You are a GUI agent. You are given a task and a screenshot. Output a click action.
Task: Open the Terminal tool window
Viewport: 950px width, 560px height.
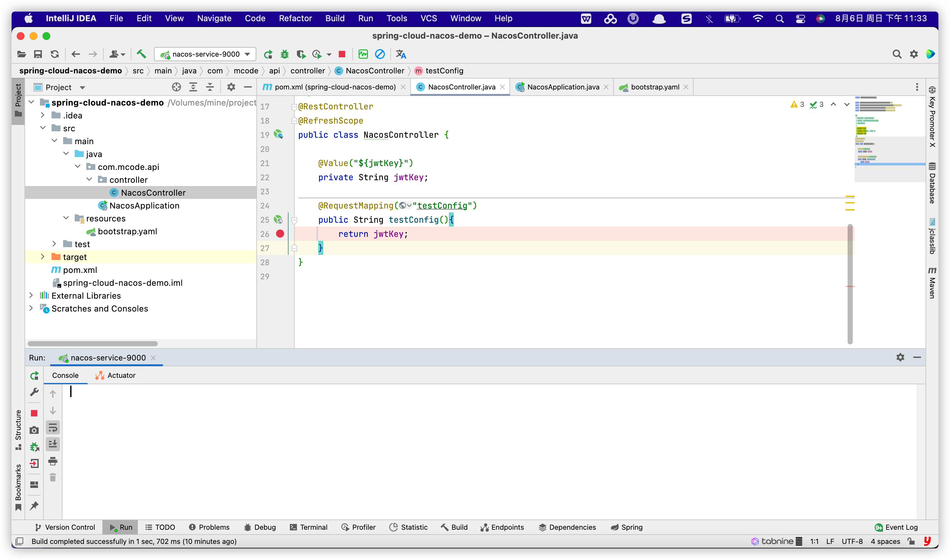click(309, 527)
